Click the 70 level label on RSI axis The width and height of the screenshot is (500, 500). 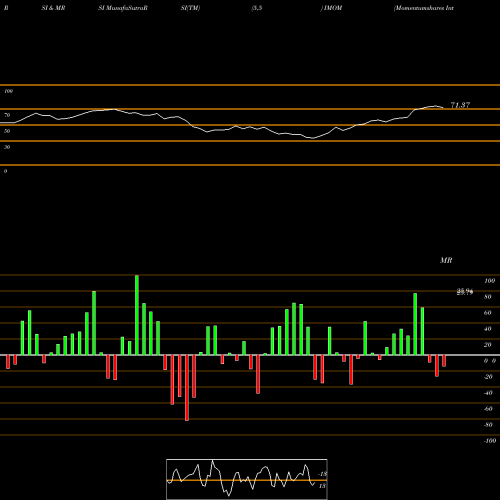[x=7, y=115]
